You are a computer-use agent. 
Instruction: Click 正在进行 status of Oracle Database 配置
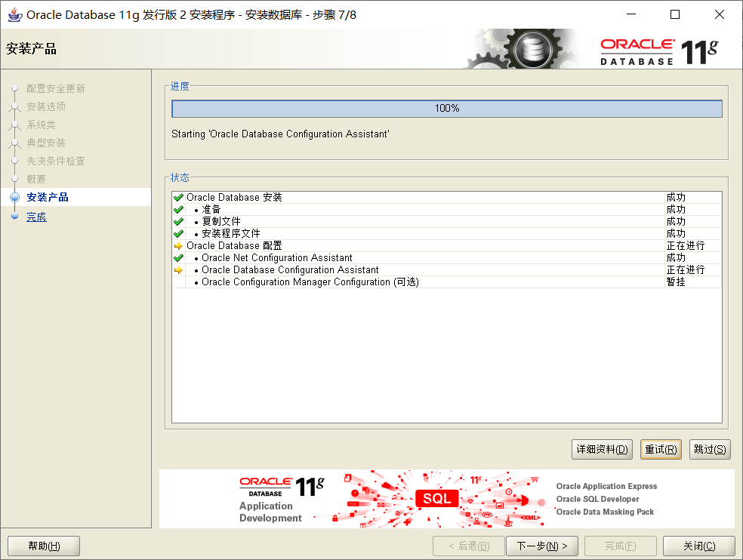point(685,246)
